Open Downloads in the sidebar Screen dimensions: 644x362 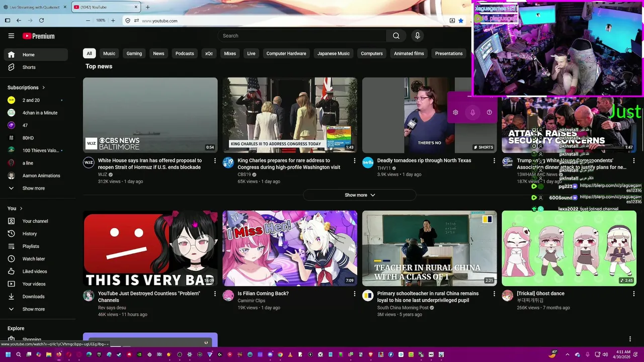point(36,297)
